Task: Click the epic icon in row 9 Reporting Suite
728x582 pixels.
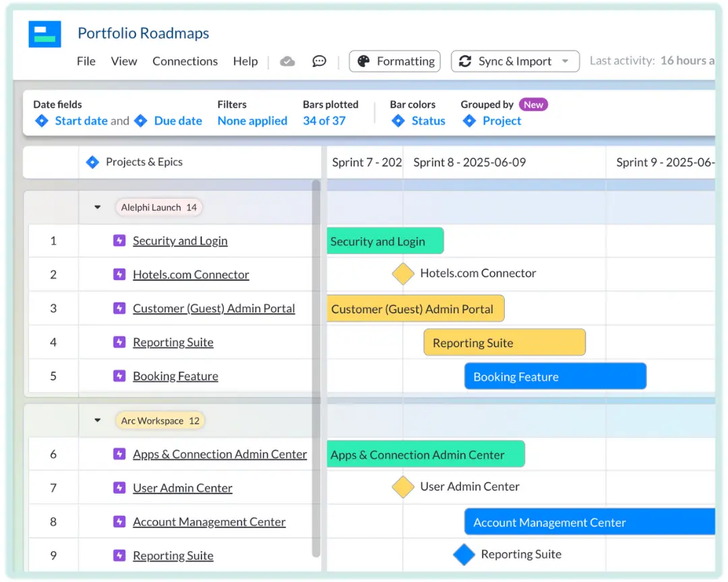Action: (119, 556)
